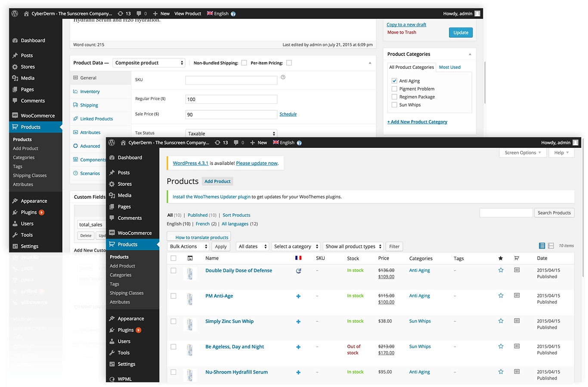Sort by image thumbnail column header icon

point(190,258)
